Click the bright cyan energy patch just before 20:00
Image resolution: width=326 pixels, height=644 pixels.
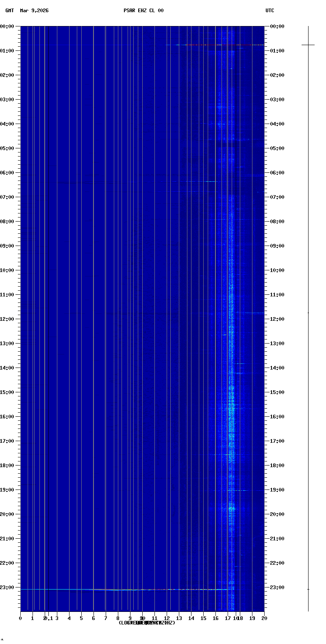pos(231,508)
